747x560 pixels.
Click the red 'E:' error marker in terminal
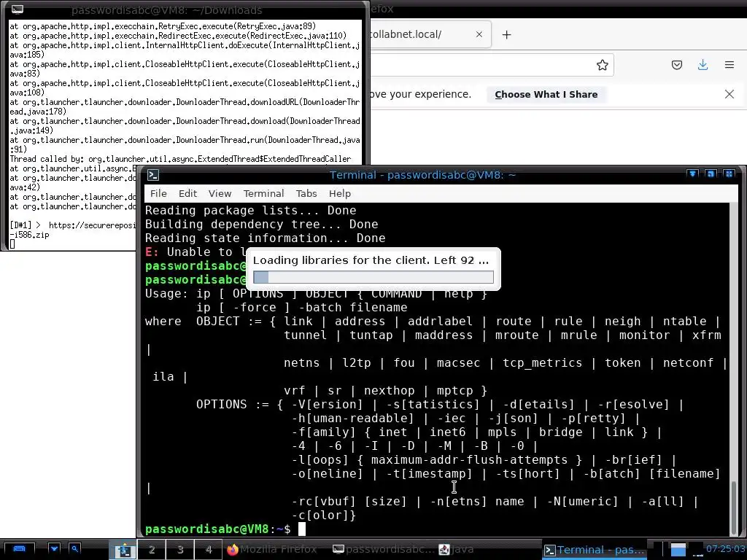pos(152,252)
